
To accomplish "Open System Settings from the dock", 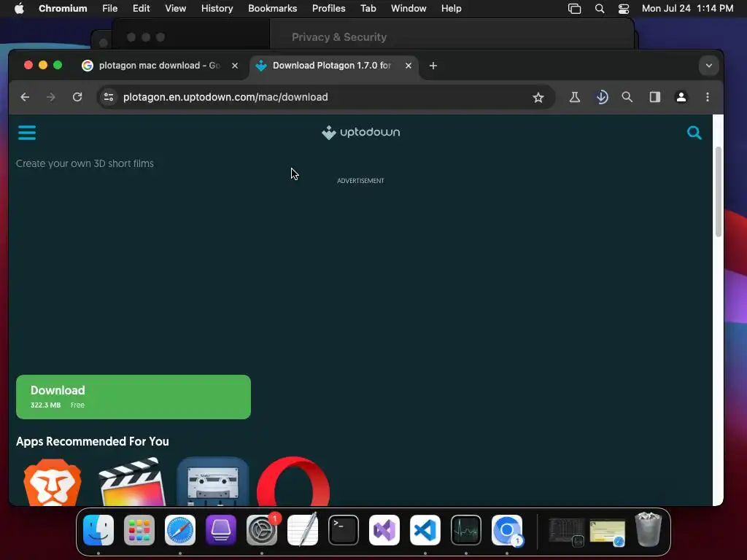I will click(x=262, y=530).
